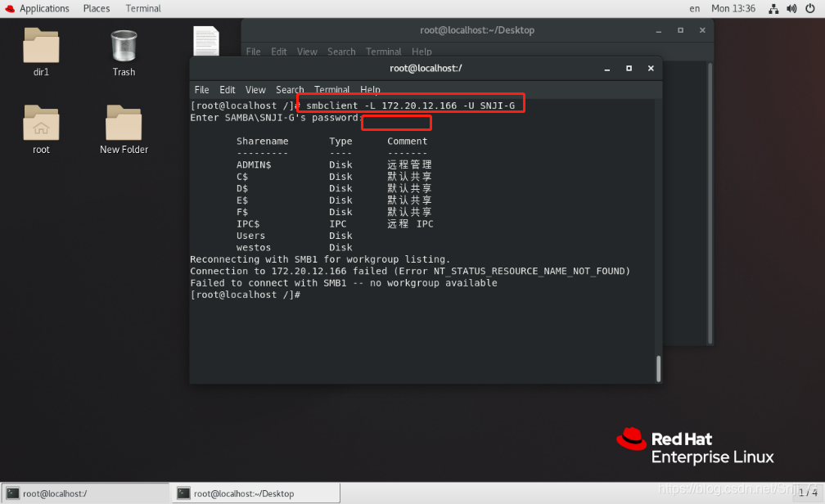Screen dimensions: 825x504
Task: Click the E$ share name
Action: point(242,200)
